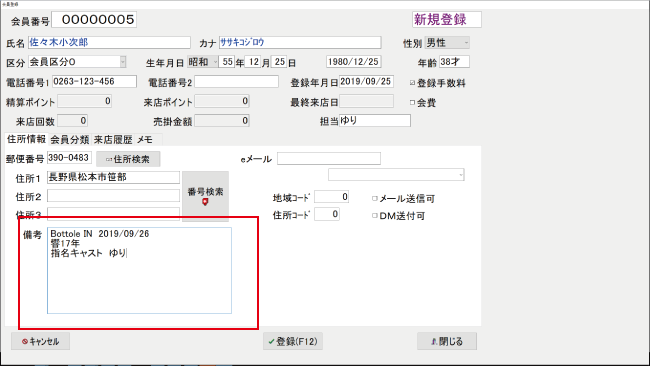Image resolution: width=650 pixels, height=366 pixels.
Task: Open the 来店履歴 tab
Action: (x=113, y=140)
